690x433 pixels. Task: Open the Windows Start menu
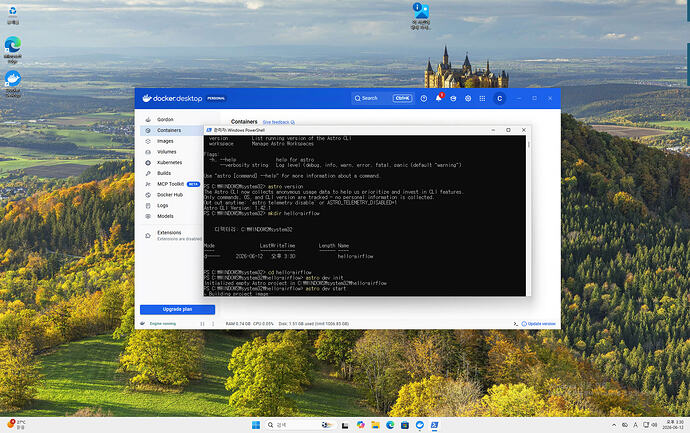pyautogui.click(x=256, y=425)
